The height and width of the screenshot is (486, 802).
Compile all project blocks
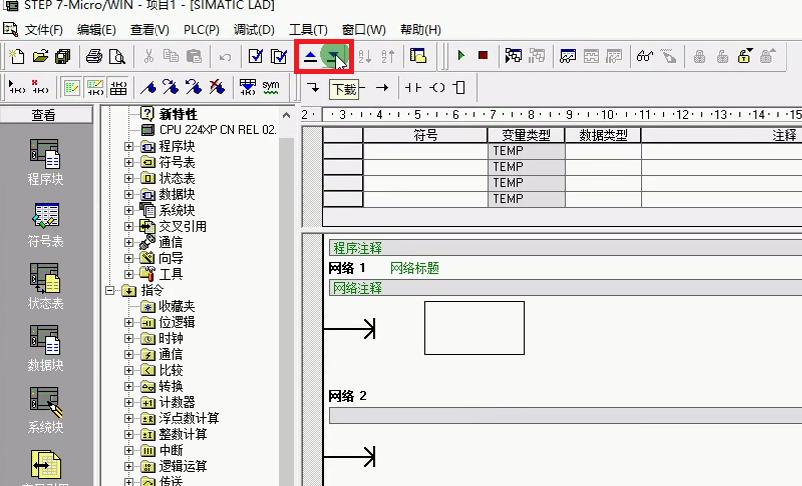click(279, 56)
